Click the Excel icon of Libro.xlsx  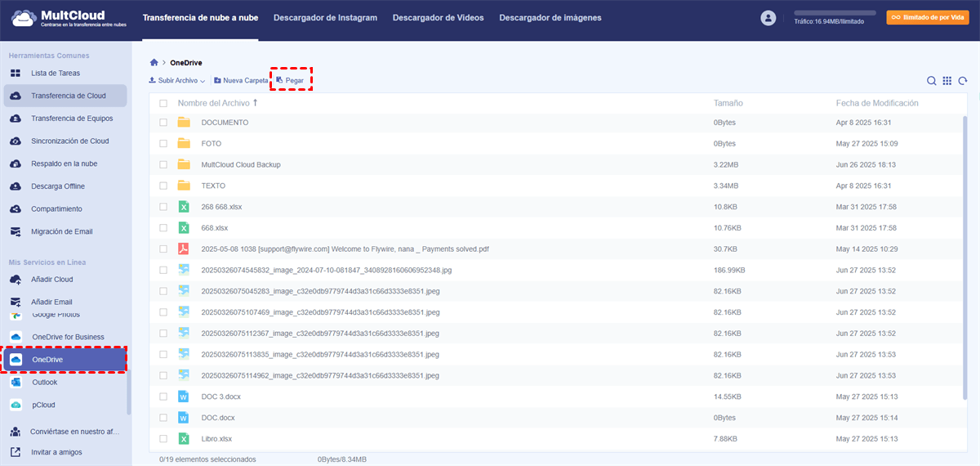[x=184, y=439]
